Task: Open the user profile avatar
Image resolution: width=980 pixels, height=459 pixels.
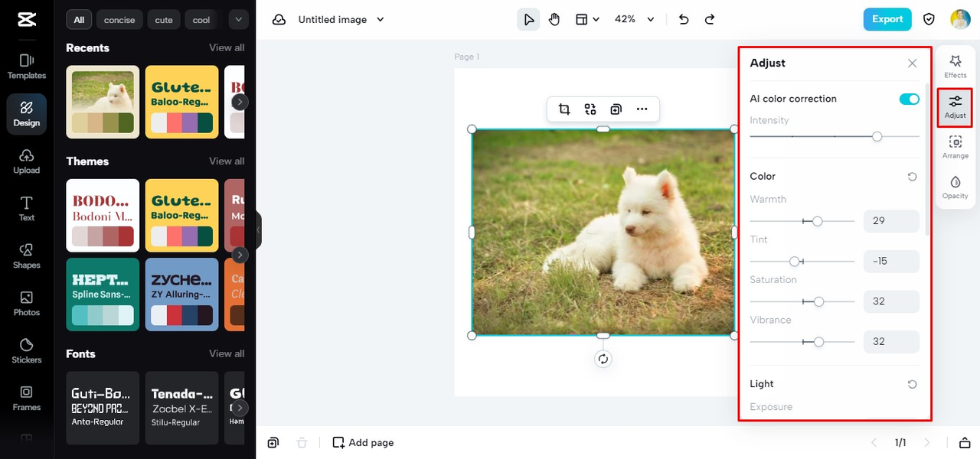Action: [960, 19]
